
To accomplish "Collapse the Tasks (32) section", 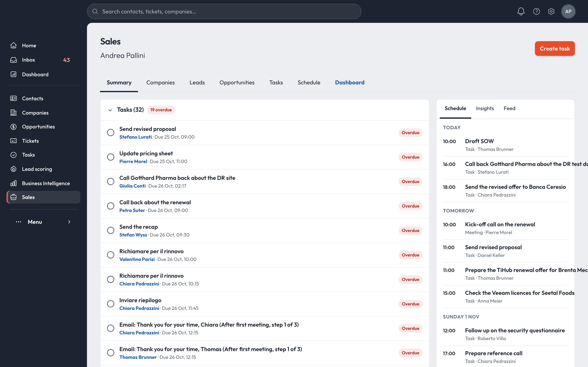I will (110, 110).
